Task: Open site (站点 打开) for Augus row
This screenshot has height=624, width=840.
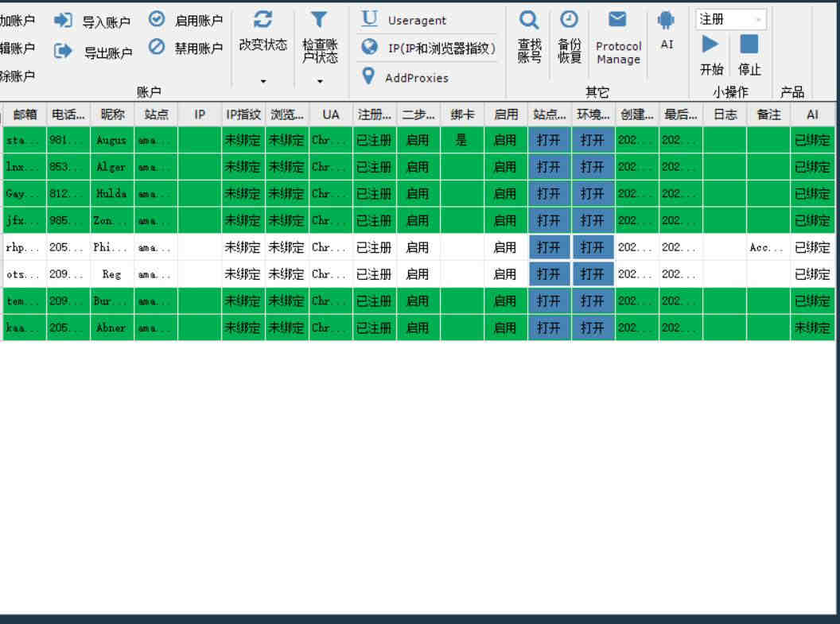Action: [549, 140]
